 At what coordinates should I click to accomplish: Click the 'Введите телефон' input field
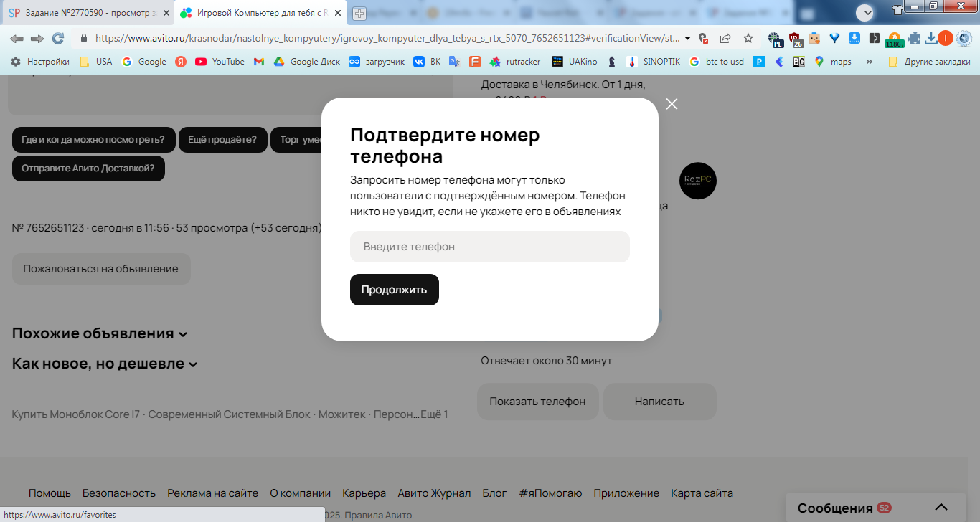(490, 247)
